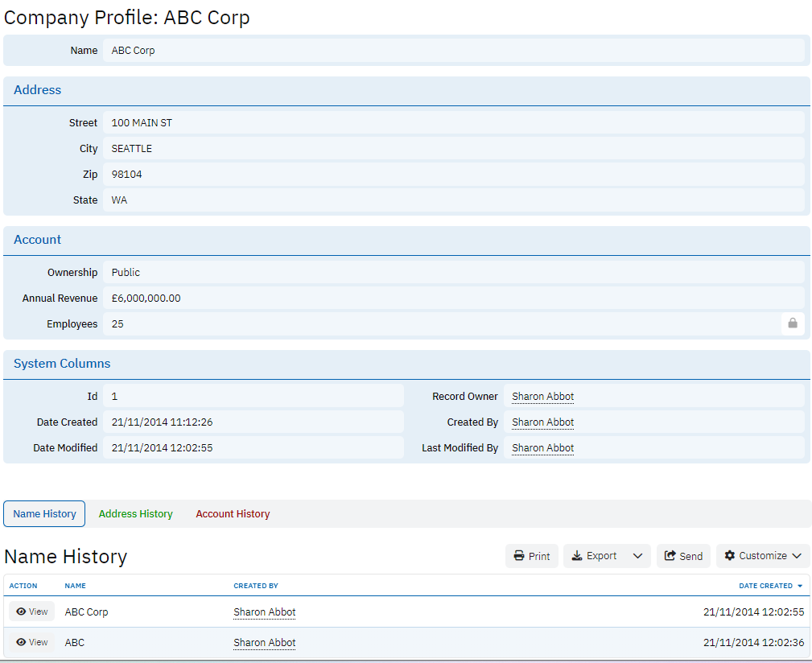Image resolution: width=812 pixels, height=663 pixels.
Task: Switch to the Address History tab
Action: pyautogui.click(x=135, y=514)
